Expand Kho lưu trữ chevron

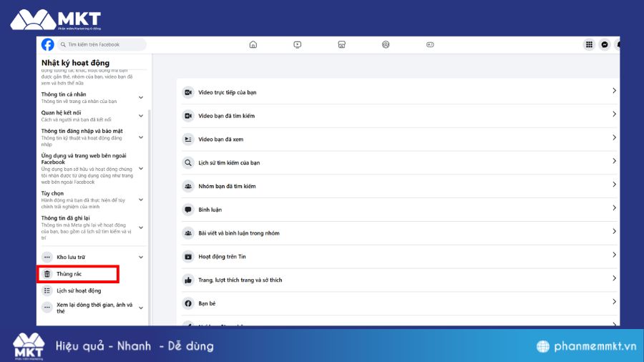141,258
